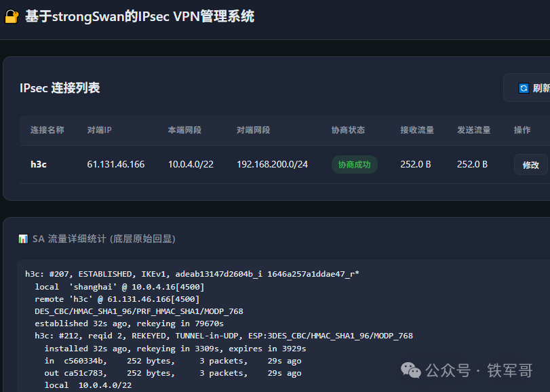Click the 协商成功 status badge

[x=354, y=164]
